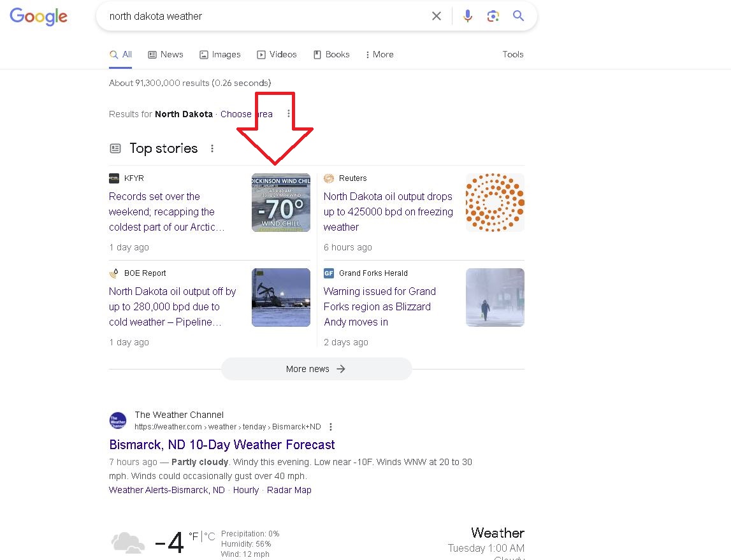Screen dimensions: 731x560
Task: Click the 'About 91,300,000 results' text
Action: click(190, 83)
